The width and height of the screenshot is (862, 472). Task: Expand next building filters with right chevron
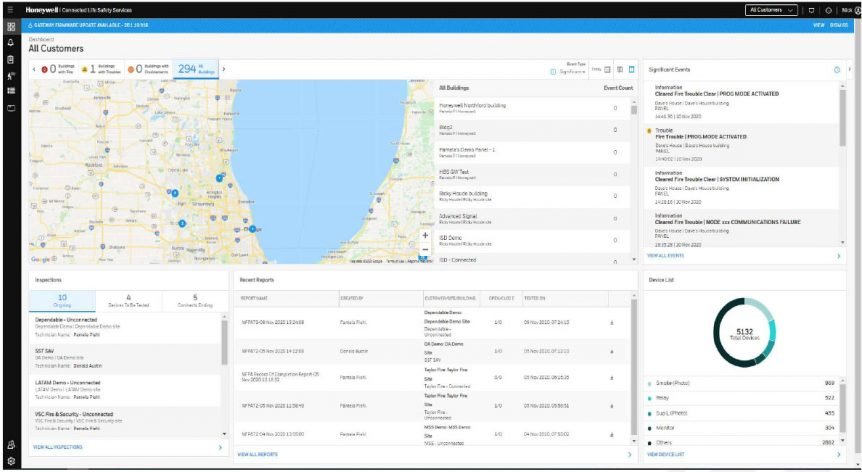[224, 69]
